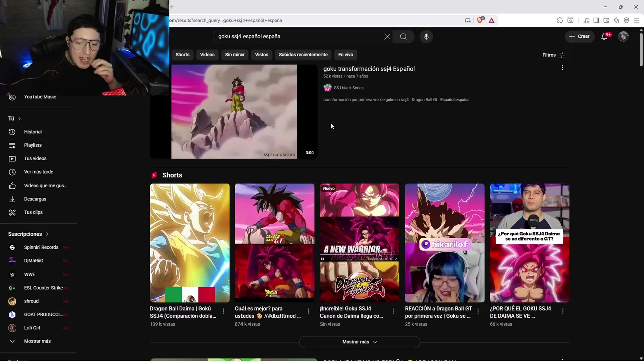Open the notifications bell

604,36
